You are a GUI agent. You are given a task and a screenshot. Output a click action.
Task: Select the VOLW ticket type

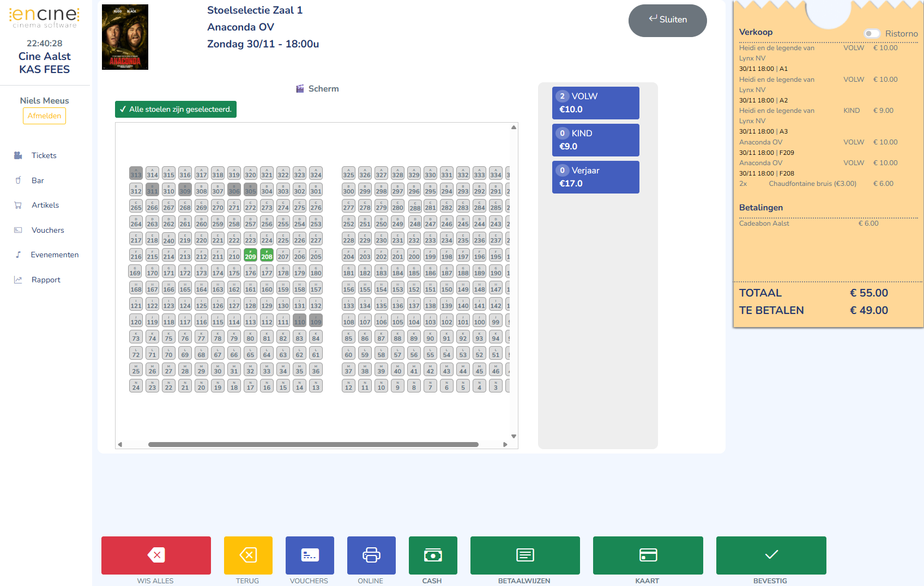click(x=595, y=102)
